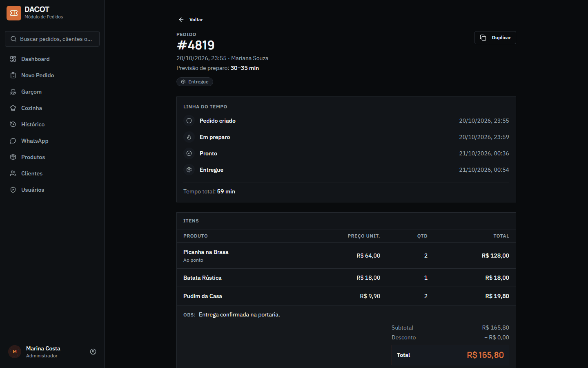Click the Produtos box icon
Viewport: 588px width, 368px height.
tap(13, 157)
